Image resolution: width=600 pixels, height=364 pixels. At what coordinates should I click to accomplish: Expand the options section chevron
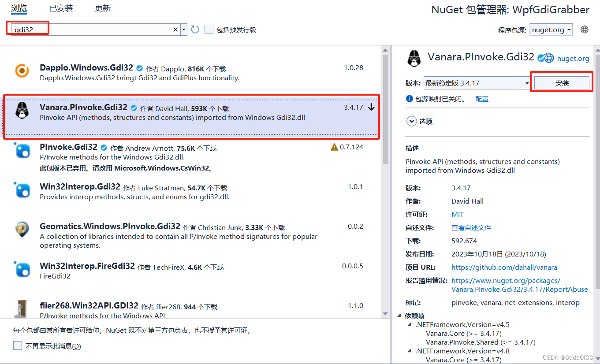[412, 121]
